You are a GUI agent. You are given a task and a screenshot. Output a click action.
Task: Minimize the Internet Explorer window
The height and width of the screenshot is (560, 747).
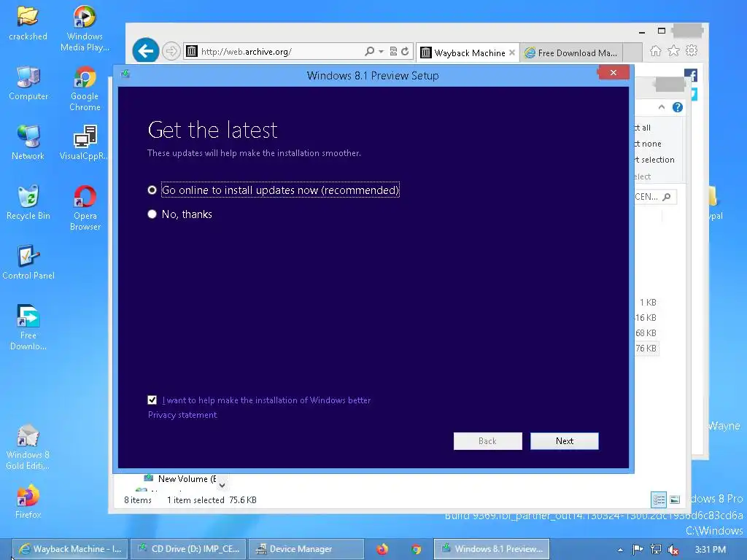642,32
